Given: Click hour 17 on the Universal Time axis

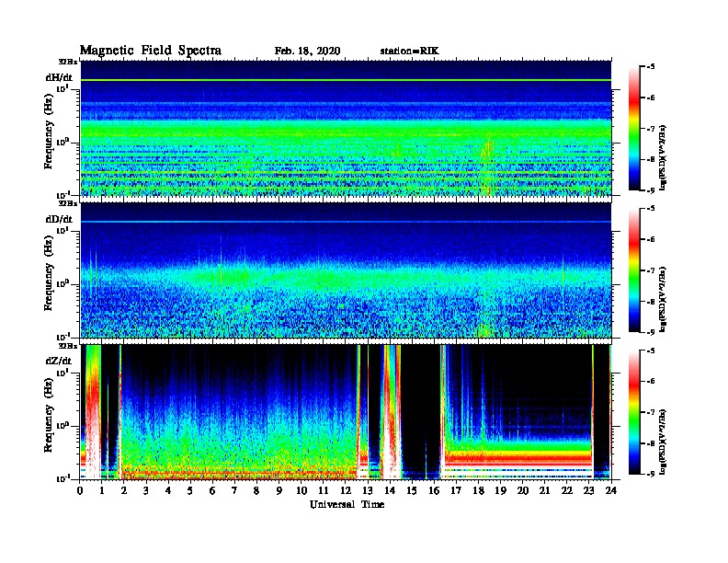Looking at the screenshot, I should pyautogui.click(x=456, y=490).
